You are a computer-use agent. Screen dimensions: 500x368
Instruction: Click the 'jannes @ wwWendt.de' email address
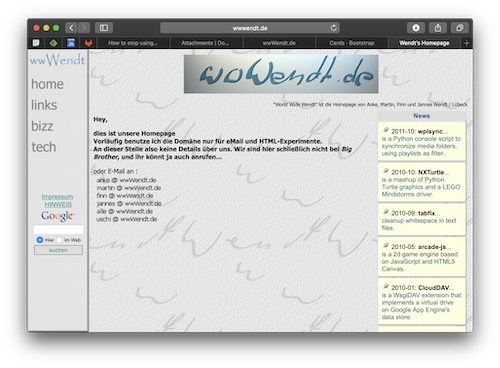pyautogui.click(x=129, y=203)
